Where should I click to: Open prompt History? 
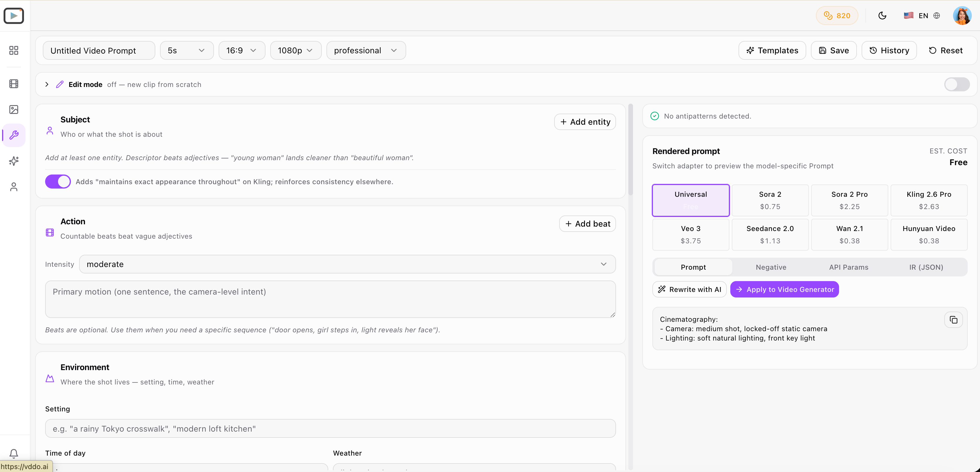(889, 51)
